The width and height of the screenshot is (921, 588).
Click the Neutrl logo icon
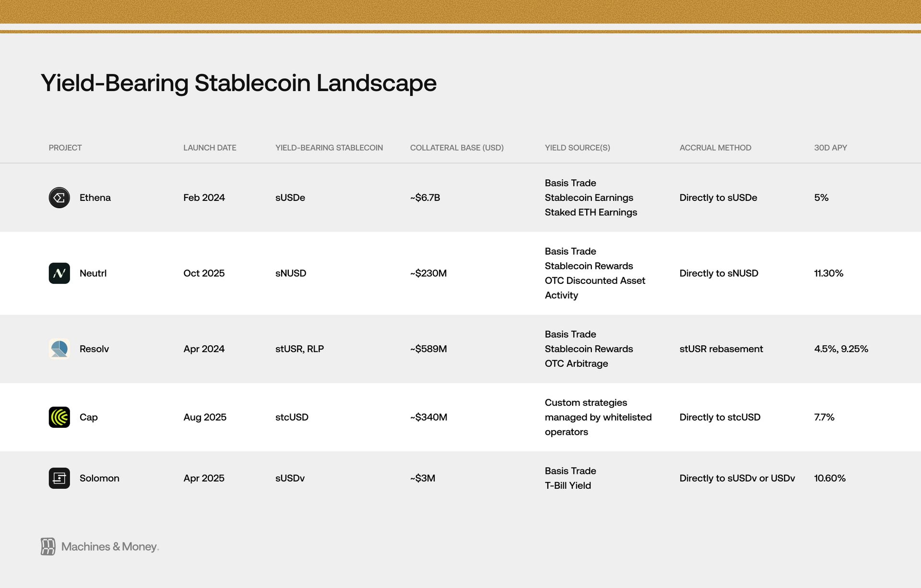(59, 273)
